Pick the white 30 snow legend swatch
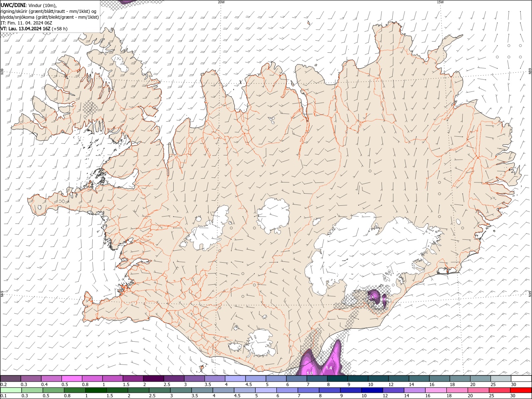Image resolution: width=532 pixels, height=399 pixels. point(521,378)
